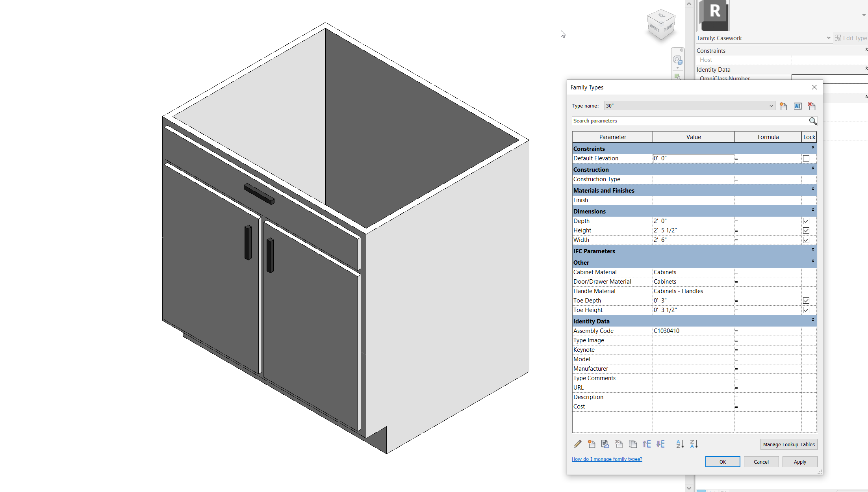868x492 pixels.
Task: Select the Edit Parameter pencil icon
Action: [x=577, y=444]
